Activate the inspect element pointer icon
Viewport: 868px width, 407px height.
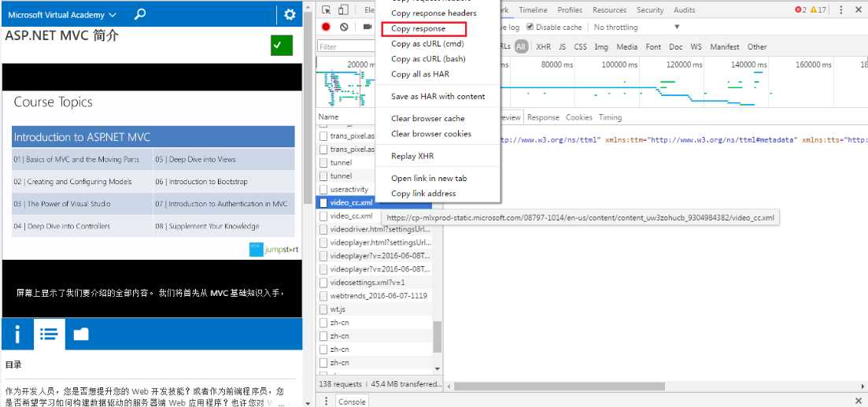pos(327,10)
